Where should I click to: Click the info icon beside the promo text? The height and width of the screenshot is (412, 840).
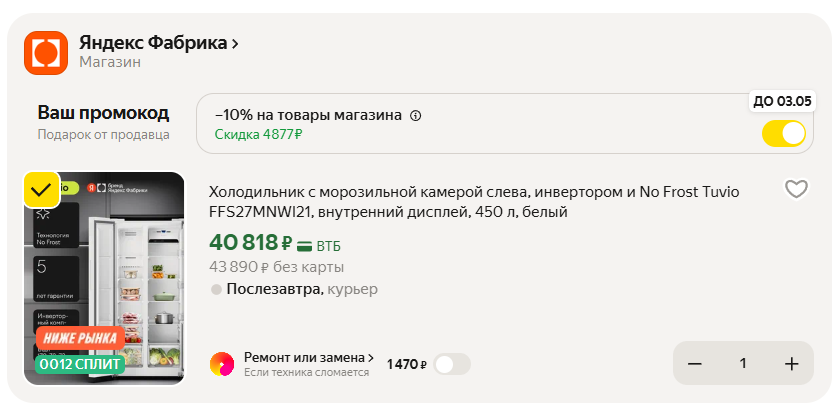coord(416,115)
